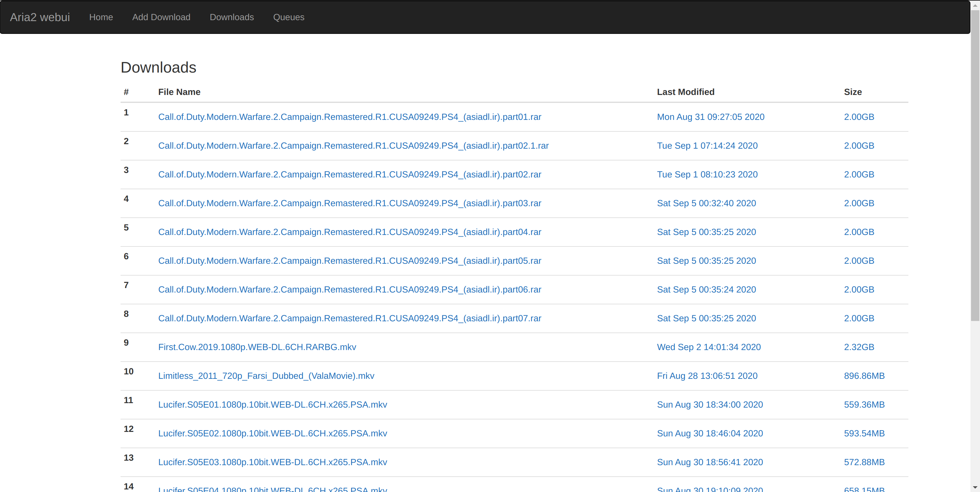Screen dimensions: 980x492
Task: Open the Queues nav item
Action: 288,17
